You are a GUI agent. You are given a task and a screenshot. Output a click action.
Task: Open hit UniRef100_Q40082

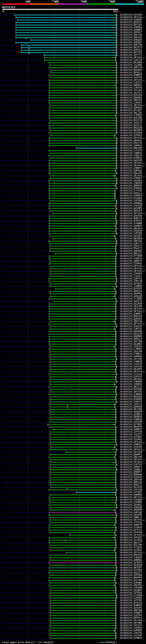pos(131,37)
